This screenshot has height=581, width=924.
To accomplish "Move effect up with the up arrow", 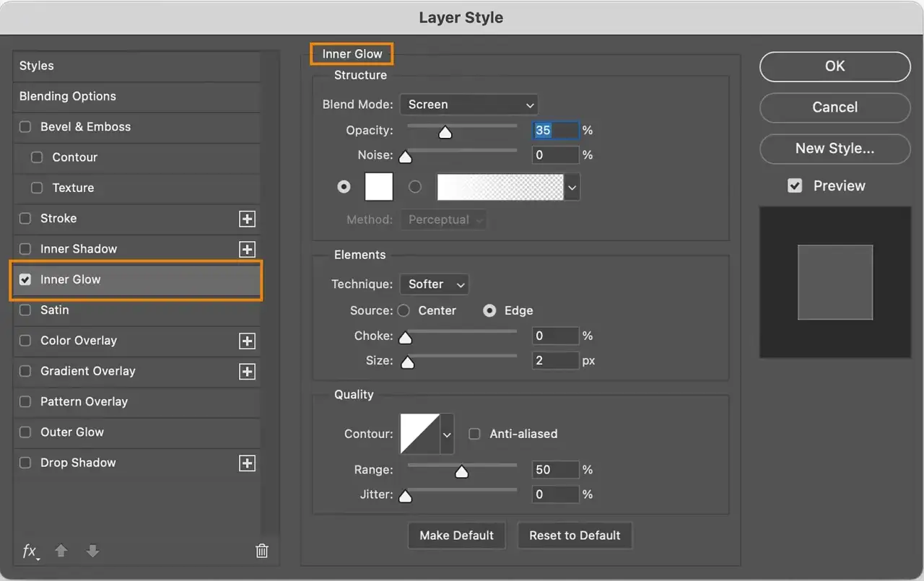I will coord(61,551).
